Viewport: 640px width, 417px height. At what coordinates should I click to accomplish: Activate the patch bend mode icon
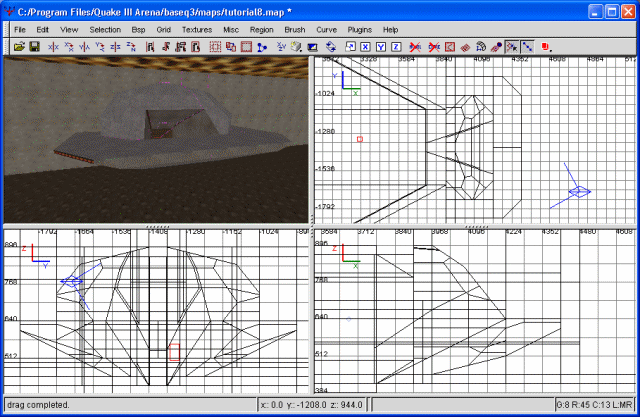481,47
